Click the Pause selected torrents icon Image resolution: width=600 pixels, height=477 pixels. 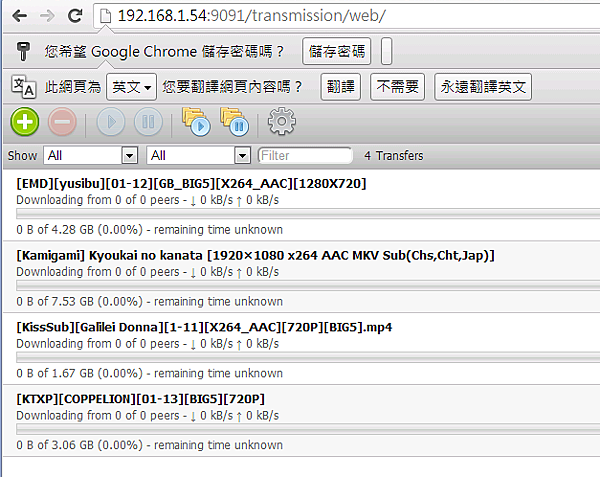tap(148, 122)
